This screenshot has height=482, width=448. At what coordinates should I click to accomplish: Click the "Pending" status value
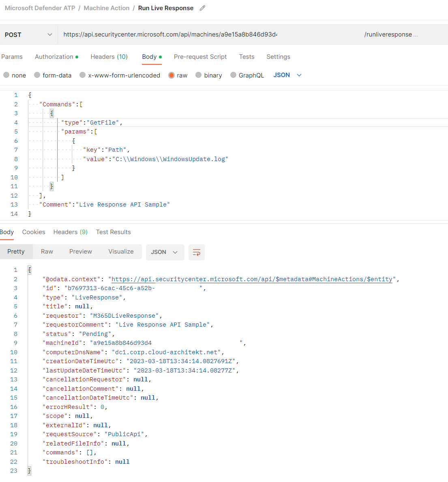pos(95,334)
